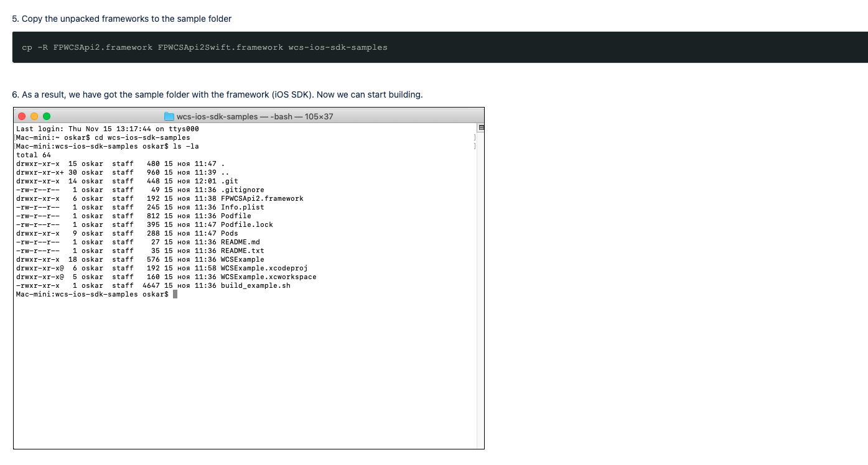The image size is (868, 465).
Task: Click the 'README.md' file row
Action: pyautogui.click(x=138, y=242)
